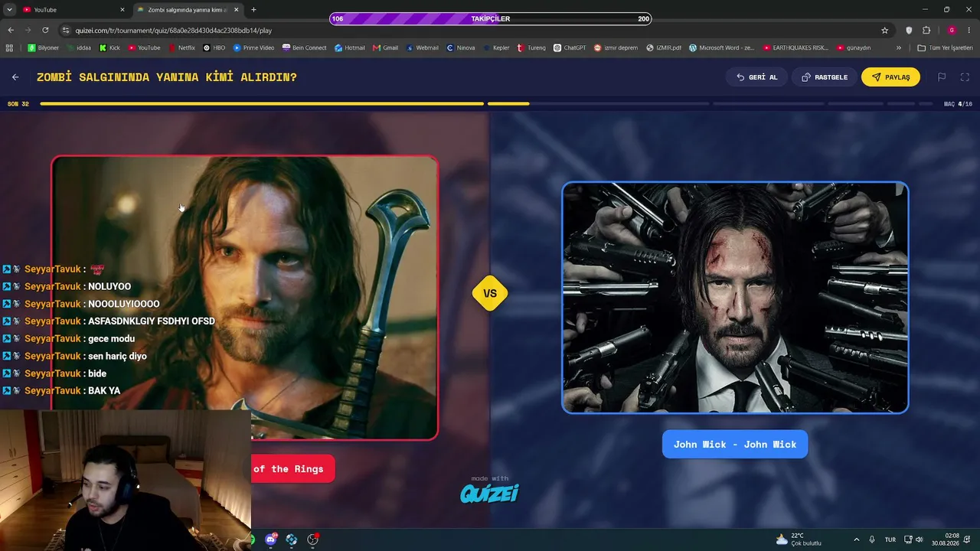Pick the John Wick image card

[735, 298]
